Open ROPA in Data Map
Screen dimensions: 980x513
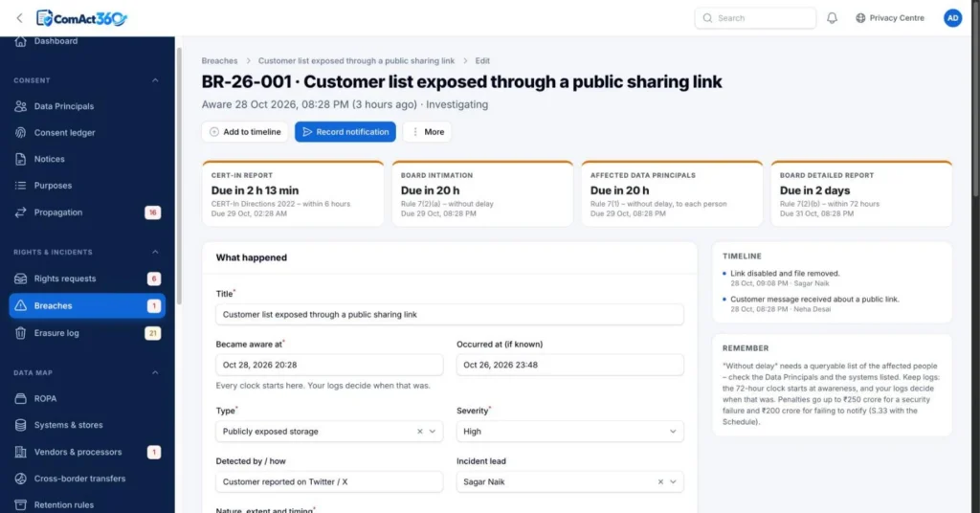(x=45, y=399)
